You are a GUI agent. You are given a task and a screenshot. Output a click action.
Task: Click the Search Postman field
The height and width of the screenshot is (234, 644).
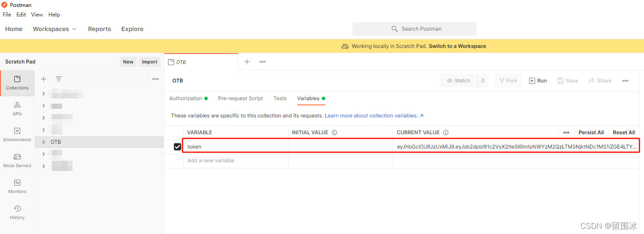click(x=415, y=29)
